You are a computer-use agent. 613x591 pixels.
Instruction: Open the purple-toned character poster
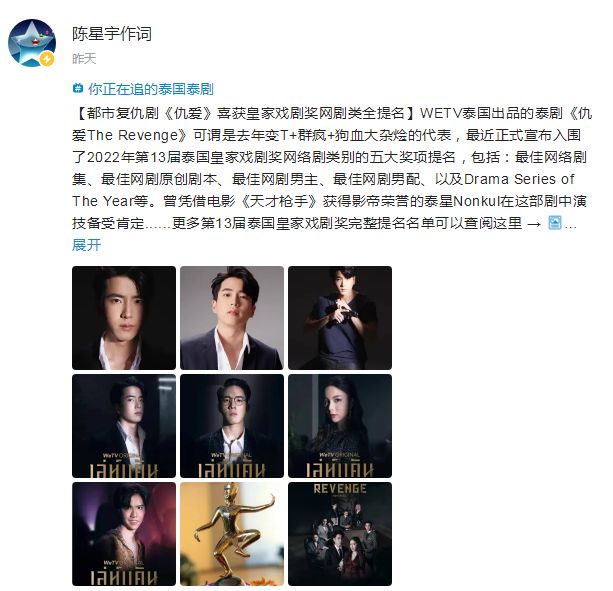(x=124, y=534)
